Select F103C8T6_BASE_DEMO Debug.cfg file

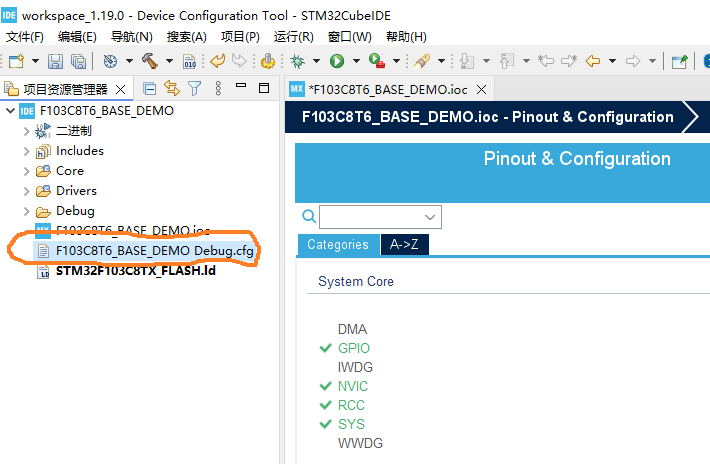tap(154, 251)
